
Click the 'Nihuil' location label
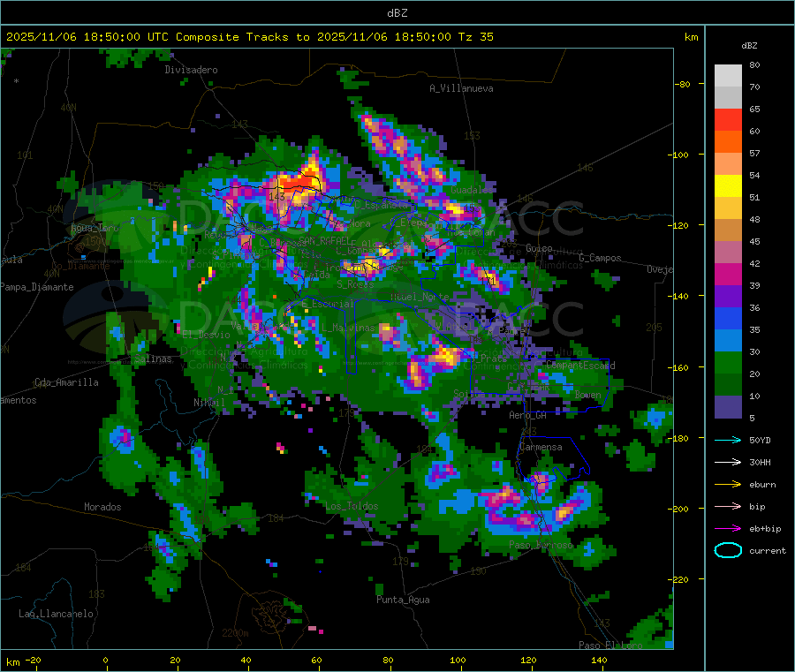click(x=209, y=403)
